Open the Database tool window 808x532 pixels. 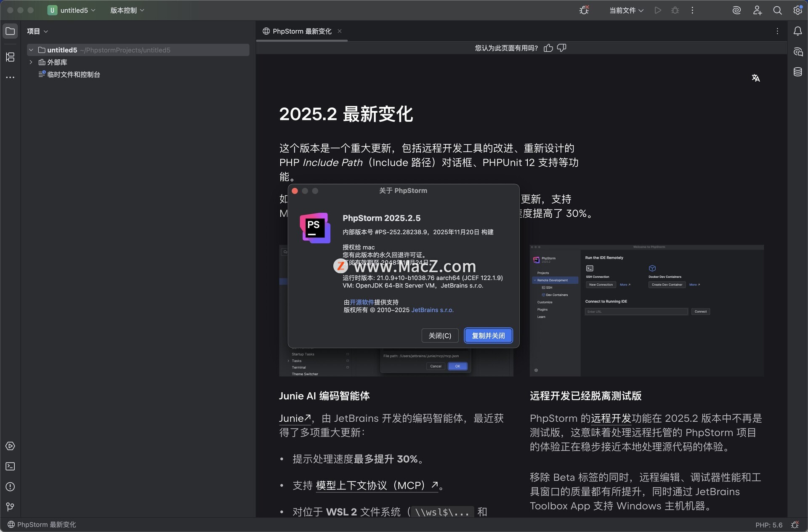[797, 72]
